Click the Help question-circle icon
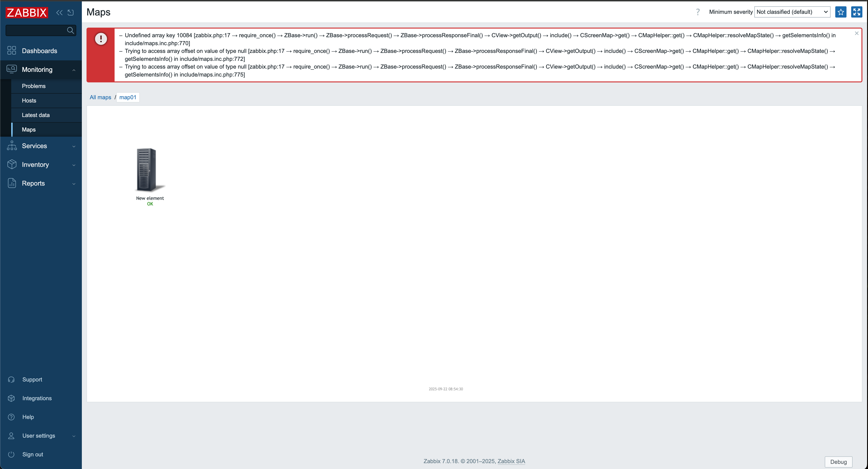 [11, 417]
